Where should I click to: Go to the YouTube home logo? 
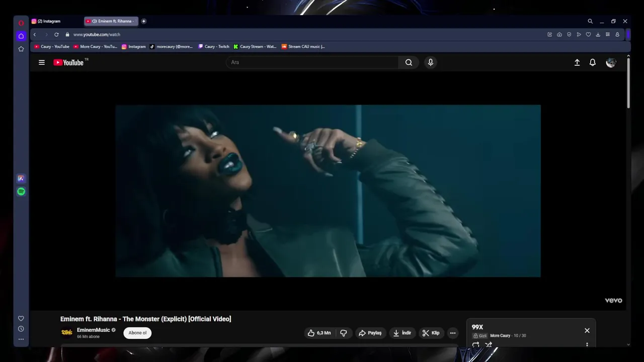click(x=69, y=62)
